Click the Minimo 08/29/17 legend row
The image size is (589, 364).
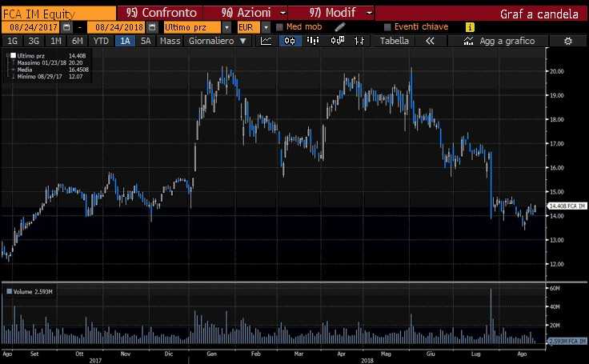pyautogui.click(x=50, y=76)
